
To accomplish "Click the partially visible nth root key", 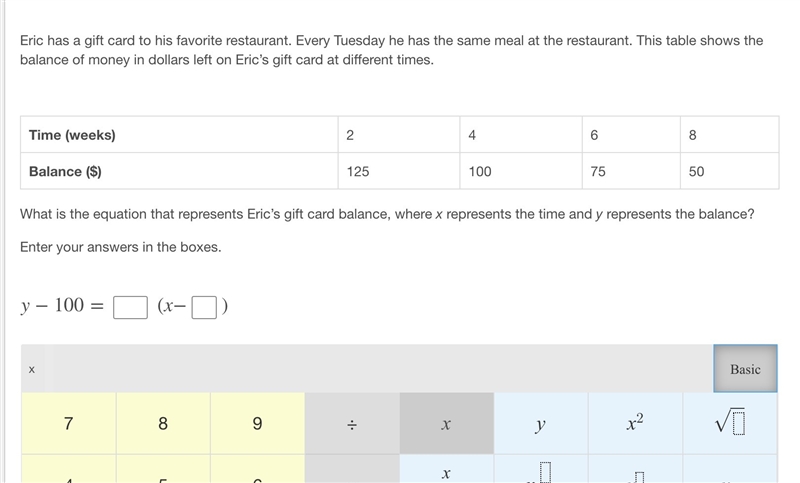I will tap(635, 469).
